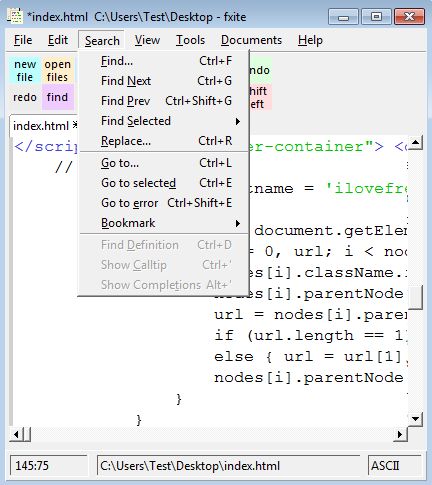Open the Tools menu
This screenshot has height=485, width=432.
click(190, 40)
